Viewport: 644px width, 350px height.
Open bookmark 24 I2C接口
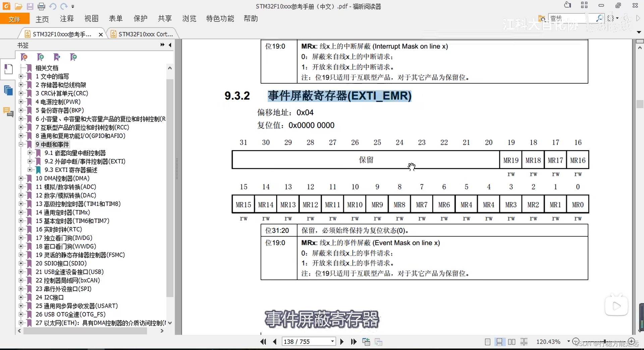pyautogui.click(x=50, y=297)
